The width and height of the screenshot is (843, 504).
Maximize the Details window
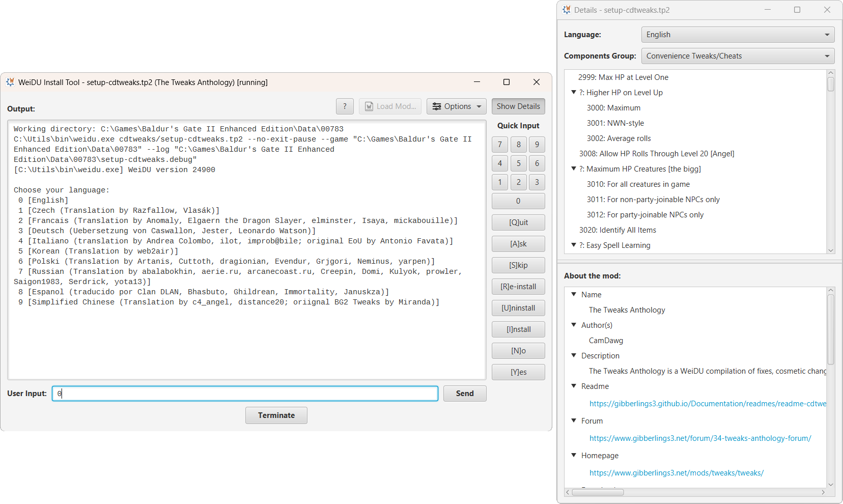tap(797, 10)
